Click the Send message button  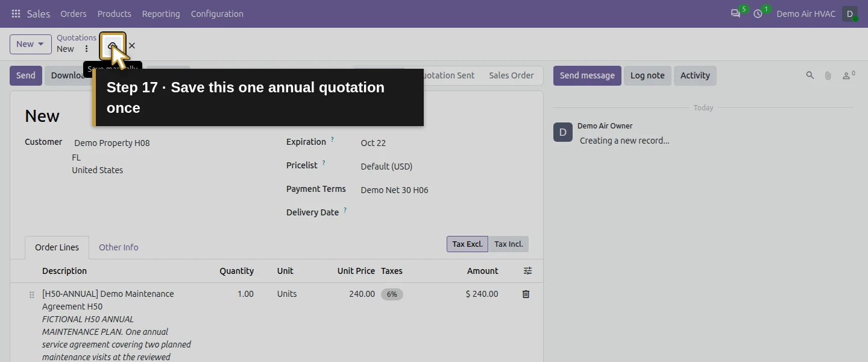[x=587, y=75]
